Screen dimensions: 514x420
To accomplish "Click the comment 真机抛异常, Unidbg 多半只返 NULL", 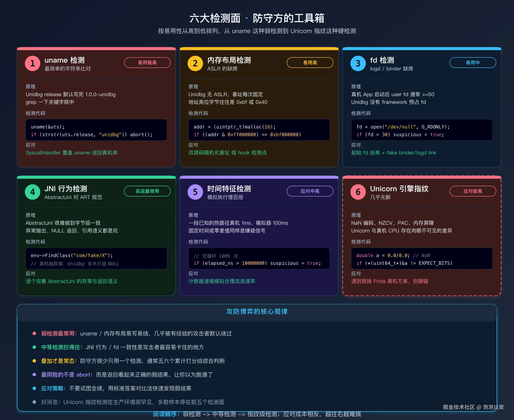I will pos(75,264).
